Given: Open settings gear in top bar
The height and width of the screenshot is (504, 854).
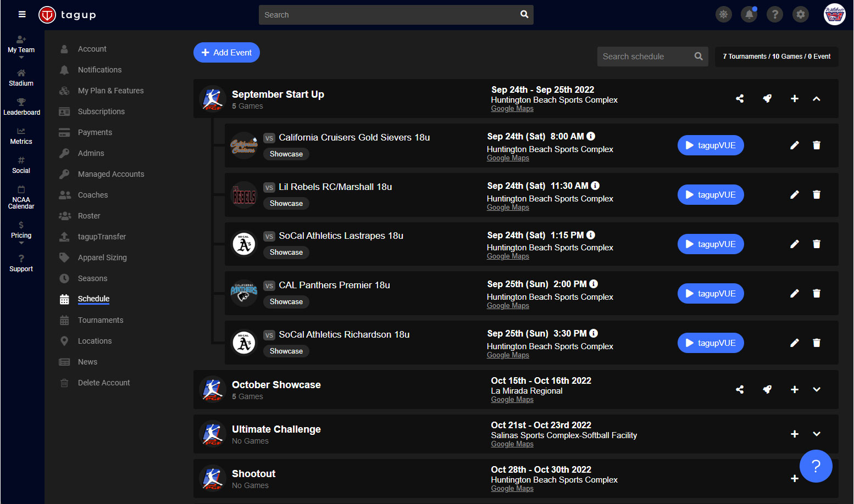Looking at the screenshot, I should [x=801, y=15].
